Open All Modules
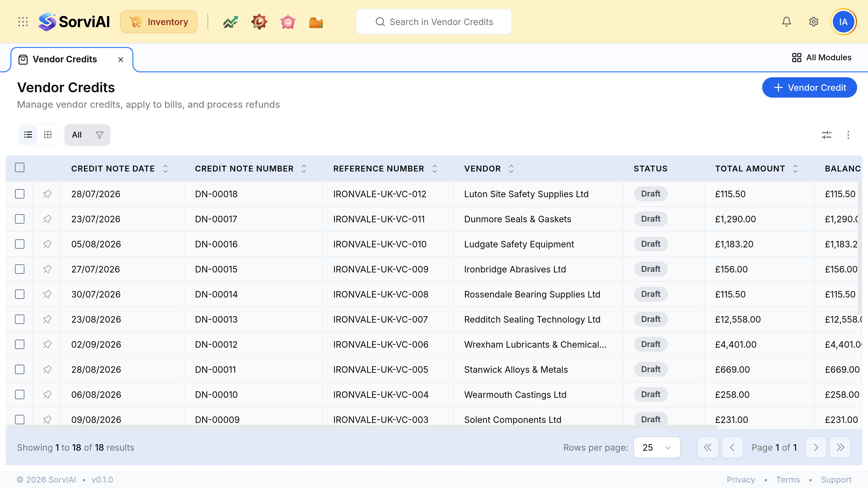This screenshot has width=868, height=488. click(x=822, y=58)
